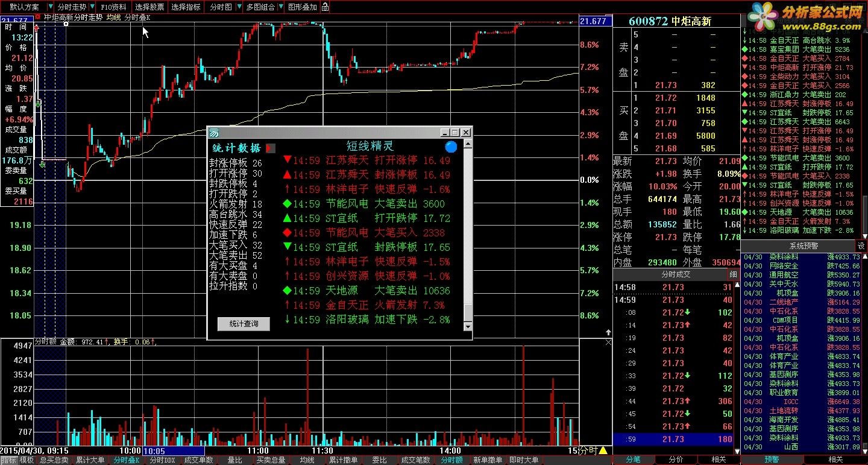Click 江苏舜天 打开涨停 row in 短线精灵
Image resolution: width=868 pixels, height=465 pixels.
tap(367, 160)
